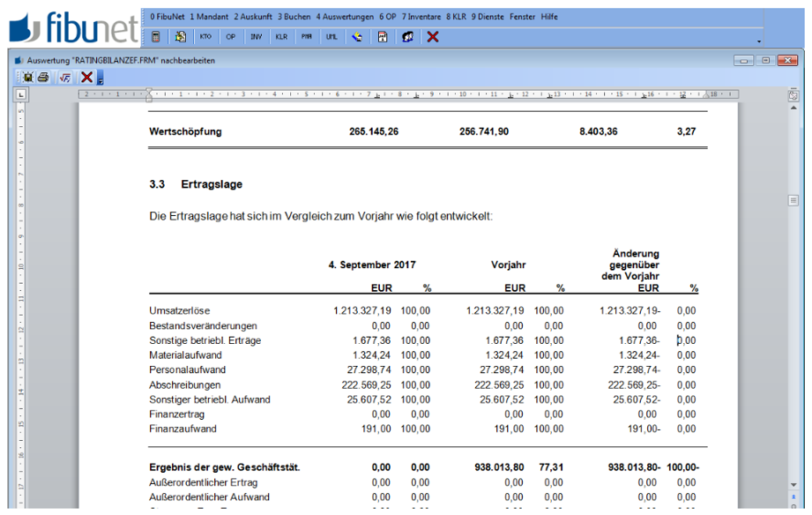Screen dimensions: 812x515
Task: Open the KTO accounts toolbar button
Action: pyautogui.click(x=205, y=37)
